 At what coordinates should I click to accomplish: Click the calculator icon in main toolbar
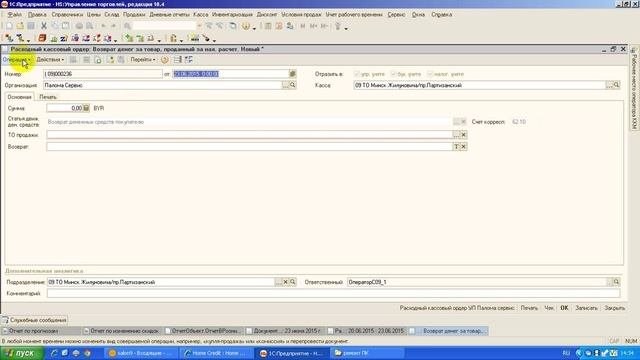pyautogui.click(x=268, y=26)
